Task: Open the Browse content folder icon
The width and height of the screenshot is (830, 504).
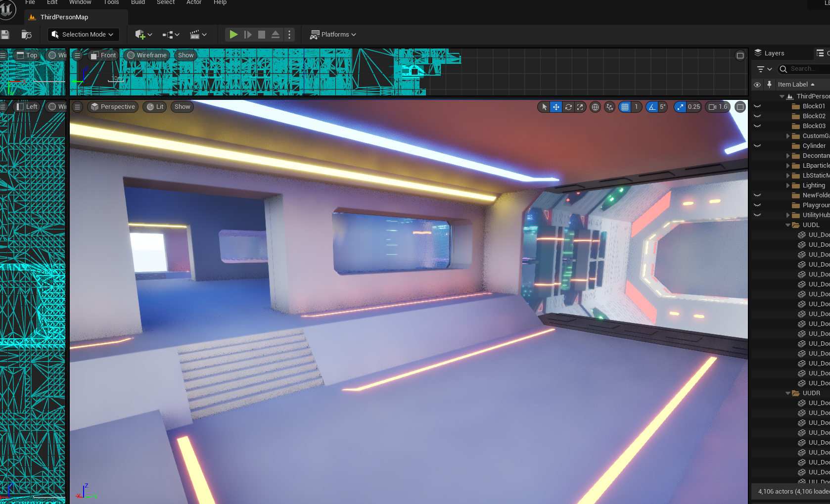Action: tap(27, 35)
